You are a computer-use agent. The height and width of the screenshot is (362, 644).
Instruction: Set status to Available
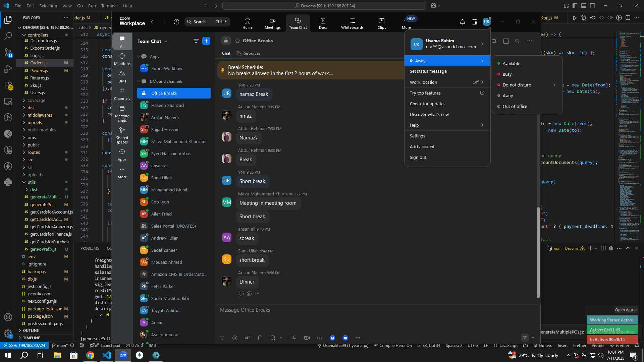coord(527,63)
